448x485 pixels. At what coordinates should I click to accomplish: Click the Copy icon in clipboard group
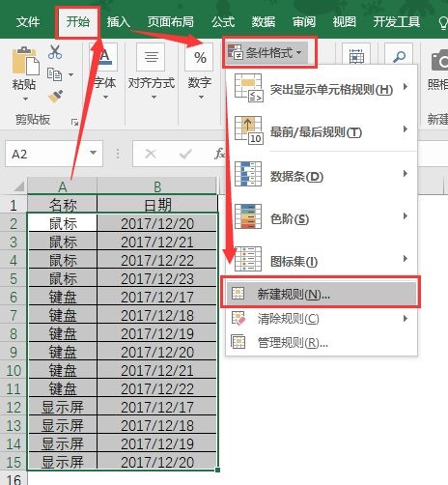55,74
